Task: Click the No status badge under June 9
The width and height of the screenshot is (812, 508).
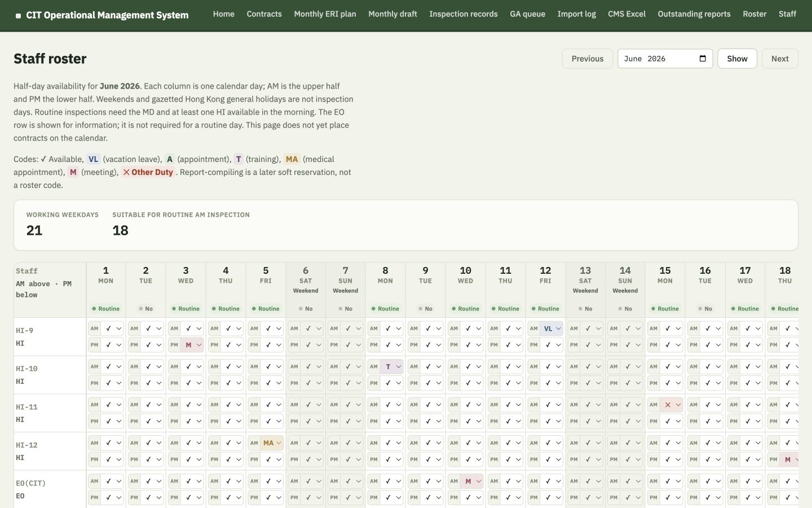Action: click(425, 309)
